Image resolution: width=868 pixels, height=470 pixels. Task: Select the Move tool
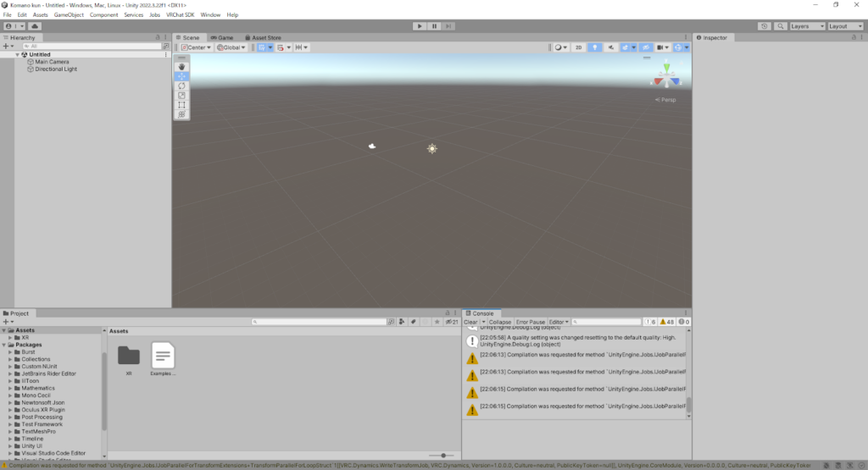click(x=181, y=76)
